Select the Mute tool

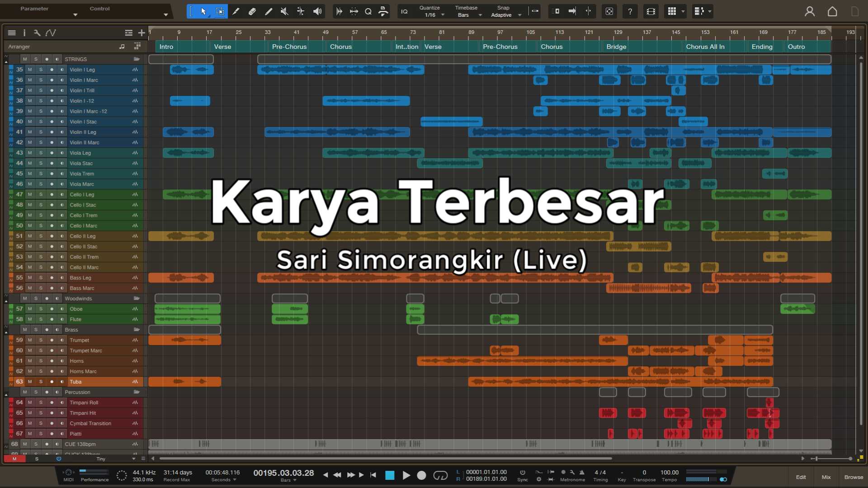[x=284, y=11]
